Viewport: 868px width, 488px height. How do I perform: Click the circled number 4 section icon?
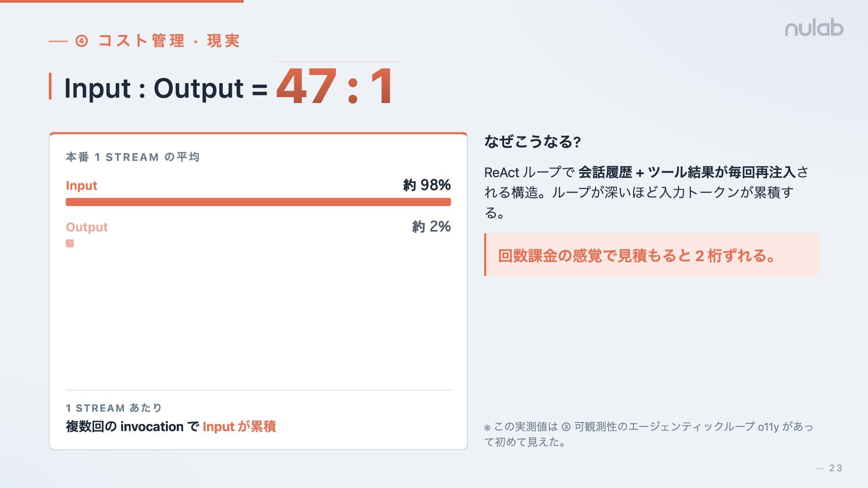(81, 41)
